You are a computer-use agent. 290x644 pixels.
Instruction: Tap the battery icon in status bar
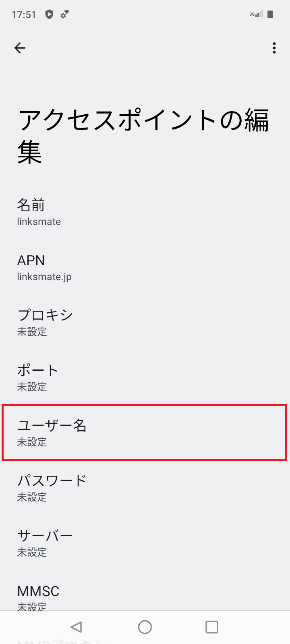[x=270, y=14]
